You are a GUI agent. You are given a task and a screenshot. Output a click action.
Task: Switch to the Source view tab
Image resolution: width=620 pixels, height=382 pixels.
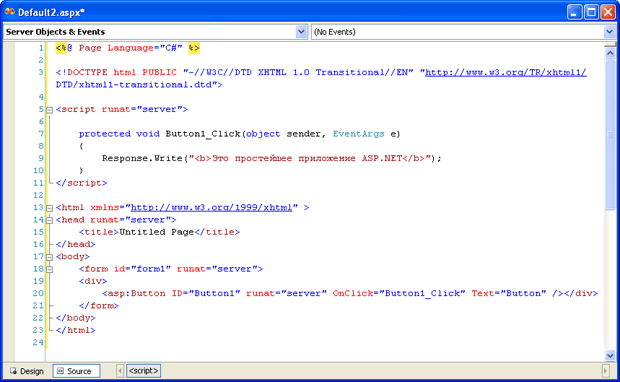76,371
